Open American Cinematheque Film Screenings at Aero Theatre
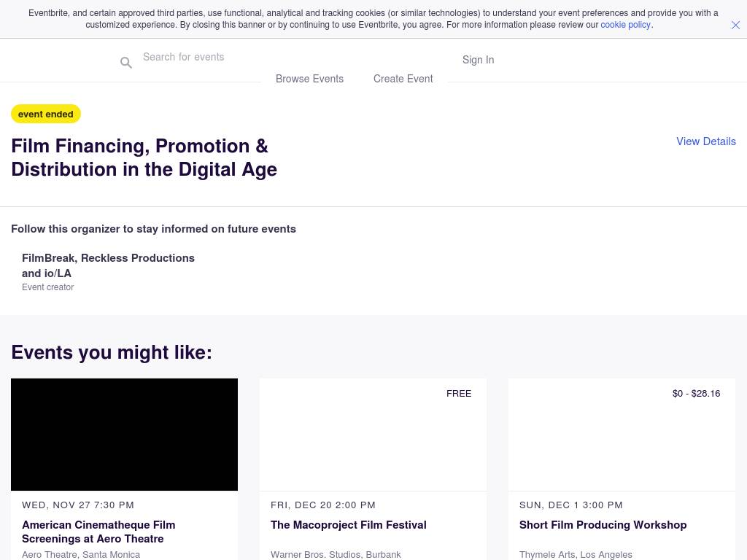 tap(98, 532)
